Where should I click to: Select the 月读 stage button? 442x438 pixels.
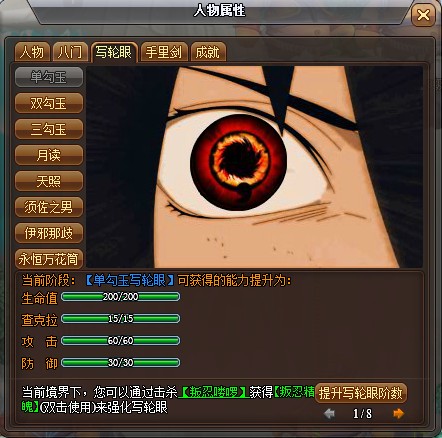pyautogui.click(x=49, y=155)
